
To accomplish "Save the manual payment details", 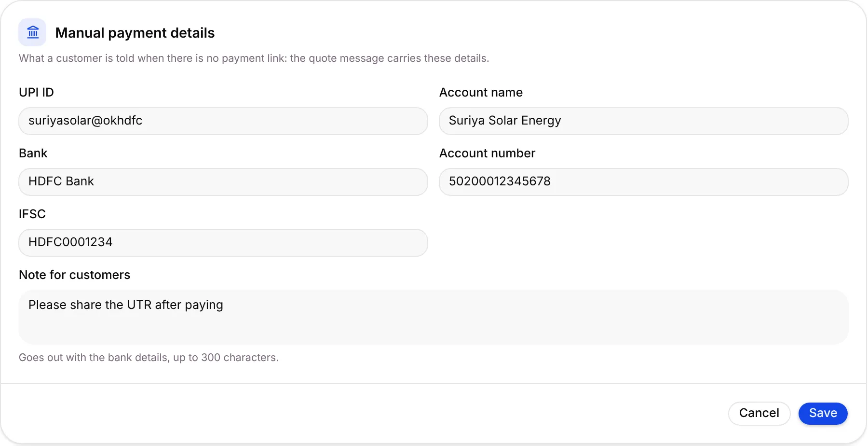I will 823,414.
